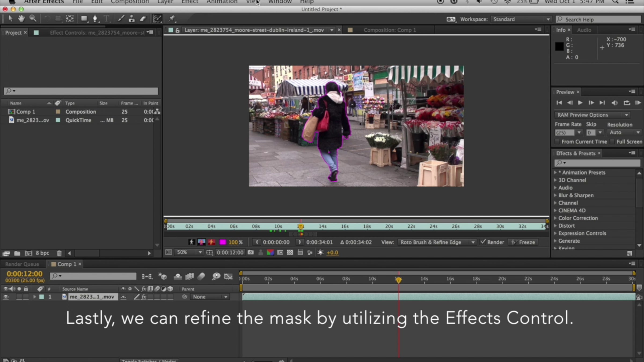Screen dimensions: 644x362
Task: Click the Clone Stamp tool
Action: coord(131,19)
